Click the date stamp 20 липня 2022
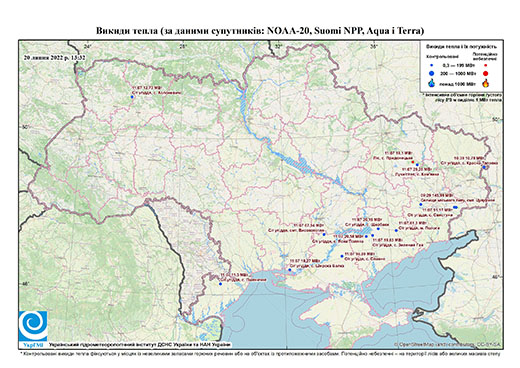Screen dimensions: 520x368 (55, 57)
